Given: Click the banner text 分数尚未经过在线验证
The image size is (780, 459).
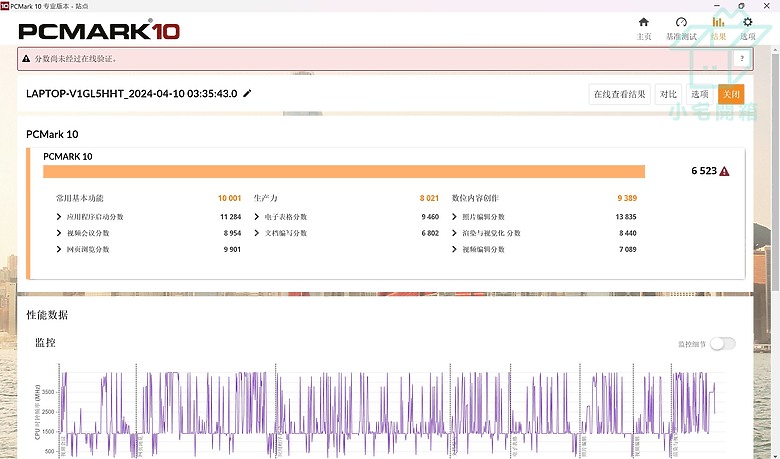Looking at the screenshot, I should click(x=76, y=59).
